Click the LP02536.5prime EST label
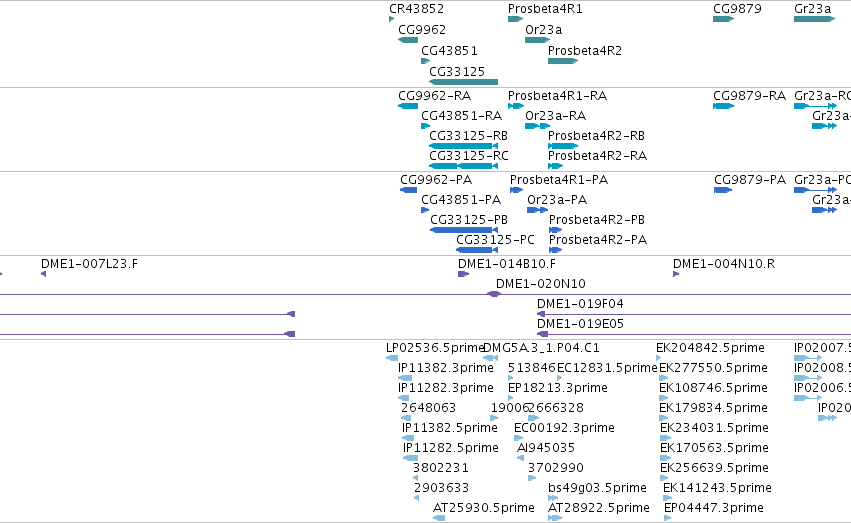 point(435,348)
